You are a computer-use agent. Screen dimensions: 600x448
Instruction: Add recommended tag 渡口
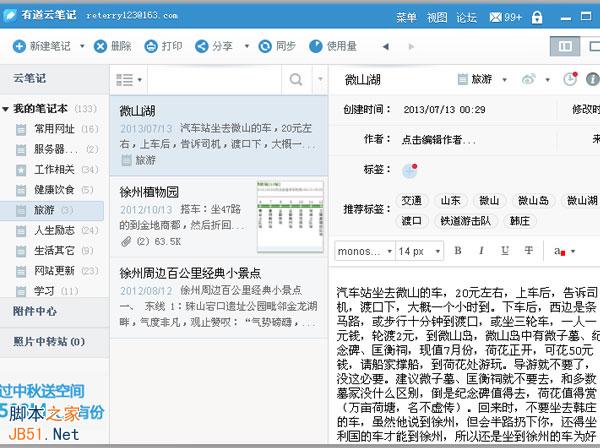pyautogui.click(x=411, y=221)
